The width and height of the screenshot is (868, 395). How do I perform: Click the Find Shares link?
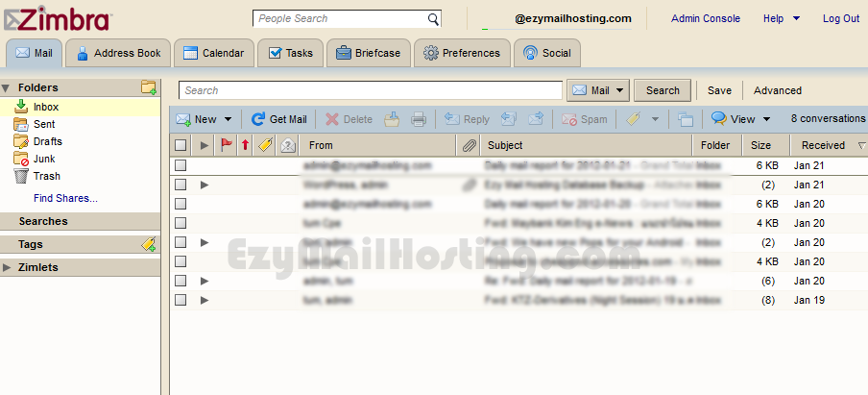[x=65, y=198]
